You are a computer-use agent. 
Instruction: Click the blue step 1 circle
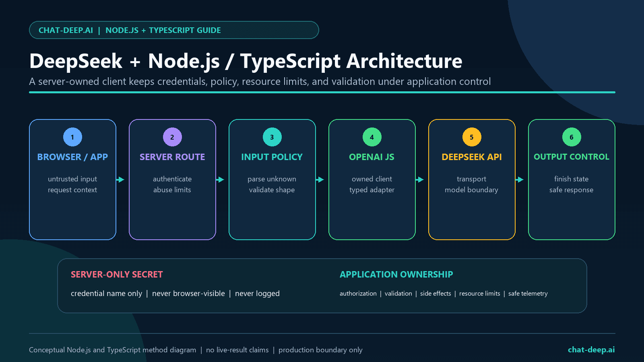(x=72, y=137)
